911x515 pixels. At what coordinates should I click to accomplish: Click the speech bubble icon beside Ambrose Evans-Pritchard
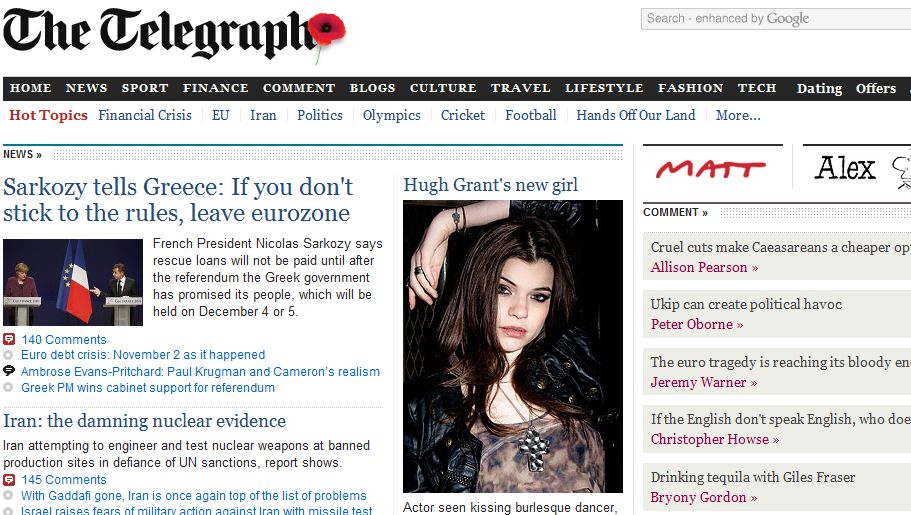click(9, 371)
